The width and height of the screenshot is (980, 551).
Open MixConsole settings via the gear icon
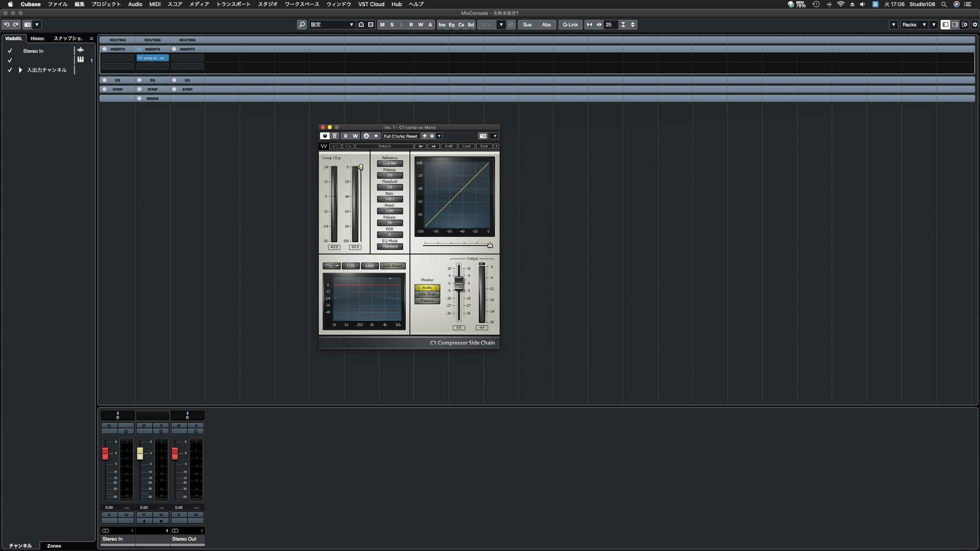tap(974, 24)
